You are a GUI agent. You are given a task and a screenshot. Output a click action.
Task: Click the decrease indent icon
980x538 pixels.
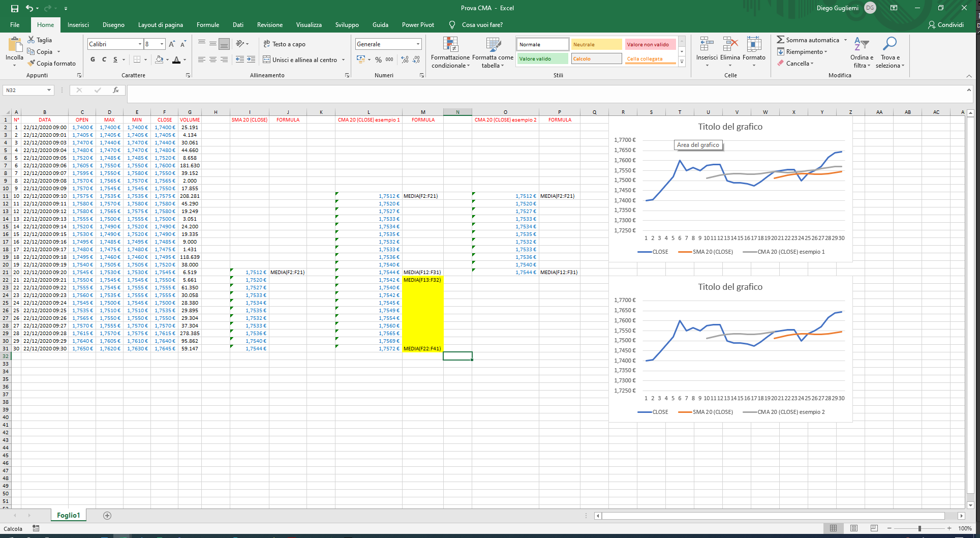point(240,59)
